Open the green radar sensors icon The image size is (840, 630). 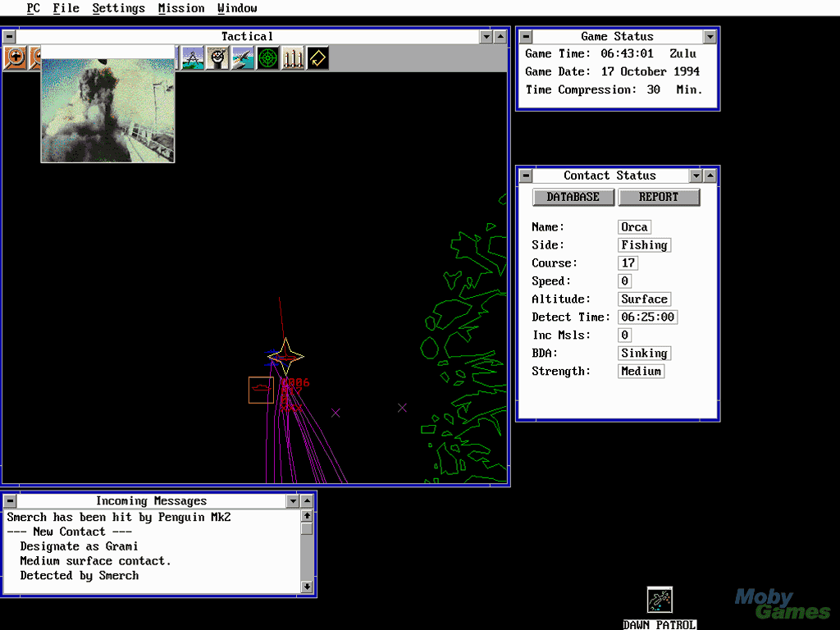point(268,58)
